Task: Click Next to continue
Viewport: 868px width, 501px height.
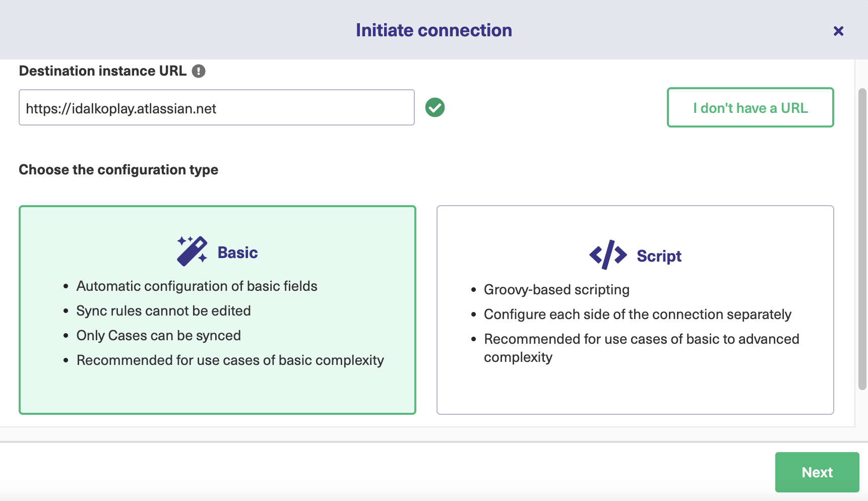Action: point(817,472)
